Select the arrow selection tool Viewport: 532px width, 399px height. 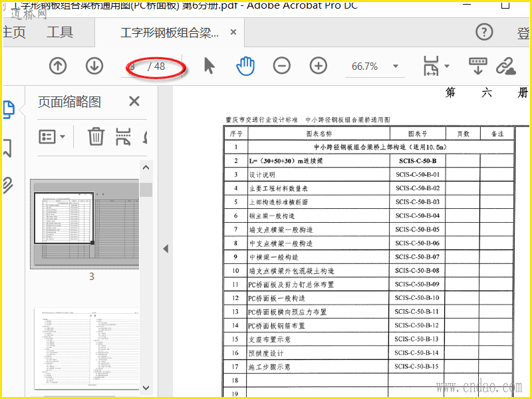pyautogui.click(x=209, y=66)
